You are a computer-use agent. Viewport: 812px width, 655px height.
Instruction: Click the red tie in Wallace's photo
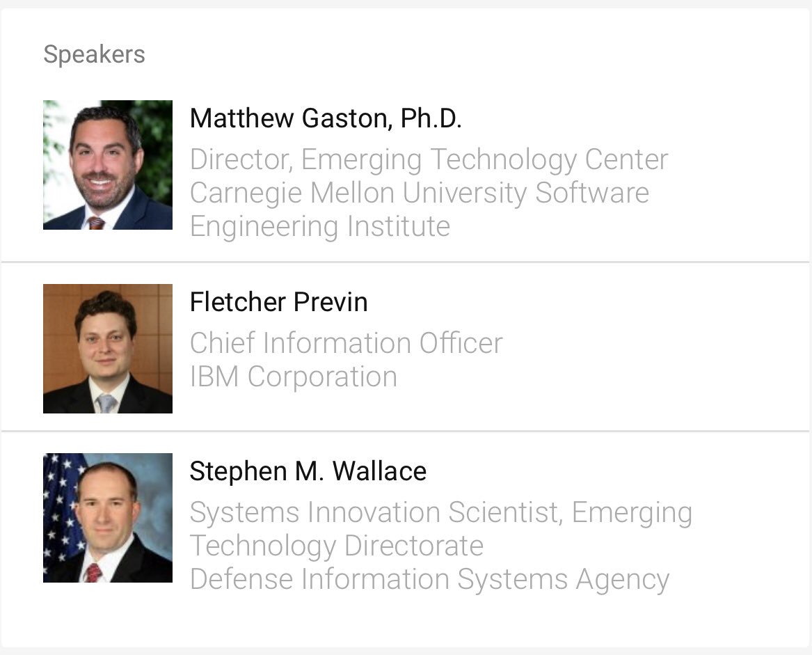tap(94, 573)
